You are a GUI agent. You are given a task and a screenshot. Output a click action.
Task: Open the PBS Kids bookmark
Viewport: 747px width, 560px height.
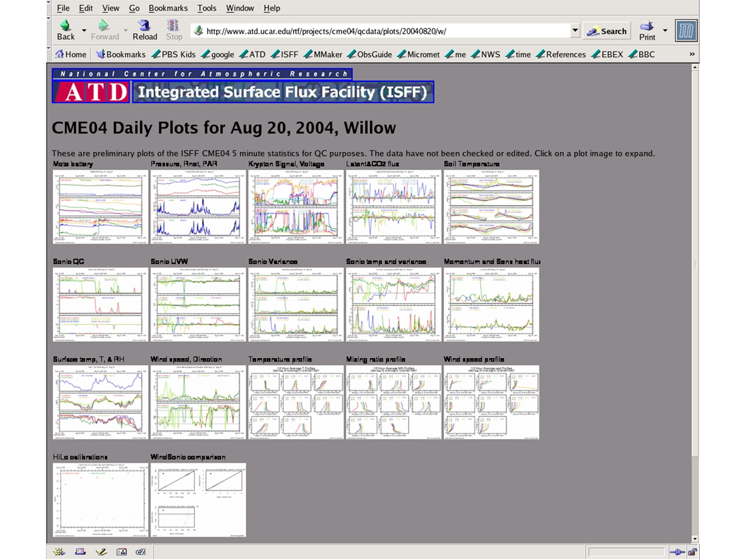pyautogui.click(x=174, y=54)
